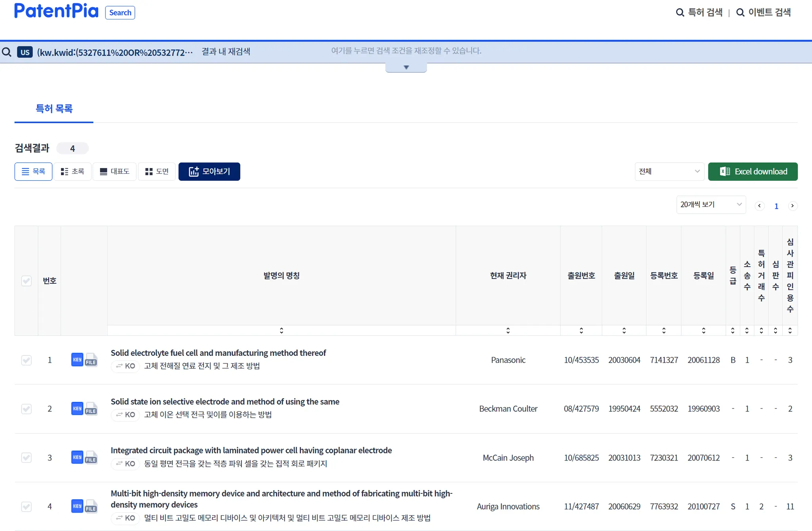Check the row 4 Auriga Innovations checkbox
Image resolution: width=812 pixels, height=531 pixels.
[26, 506]
